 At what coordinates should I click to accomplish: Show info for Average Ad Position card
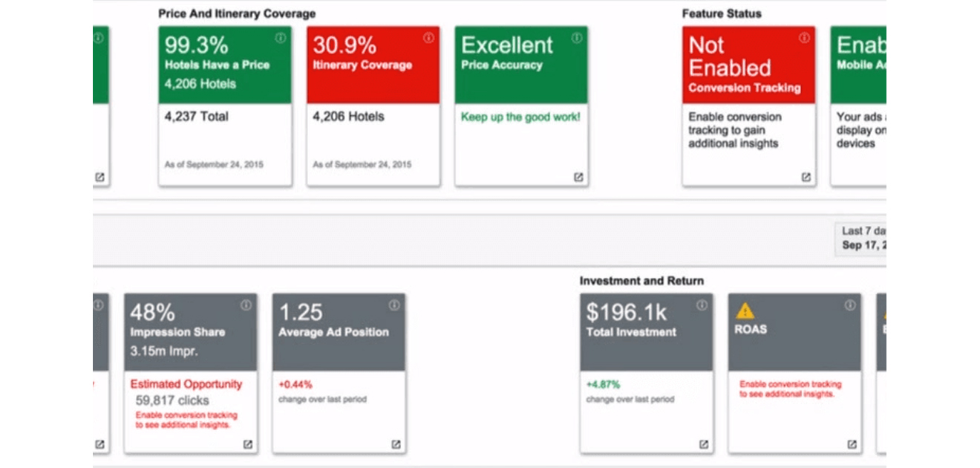394,305
